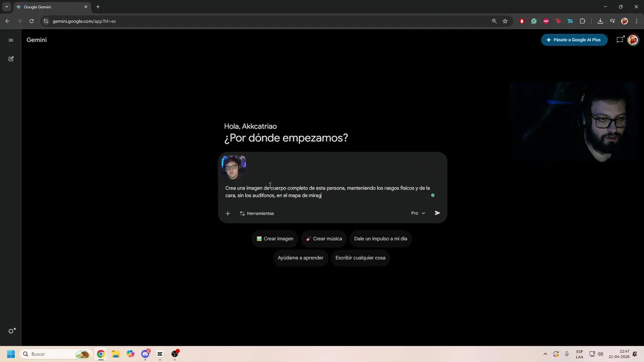The height and width of the screenshot is (362, 644).
Task: Open Copilot from the taskbar
Action: point(130,354)
